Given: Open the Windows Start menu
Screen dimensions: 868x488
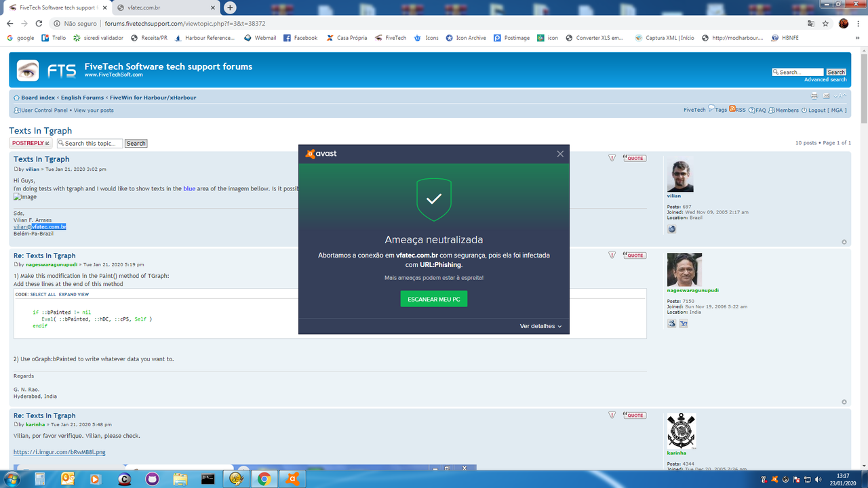Looking at the screenshot, I should point(12,479).
